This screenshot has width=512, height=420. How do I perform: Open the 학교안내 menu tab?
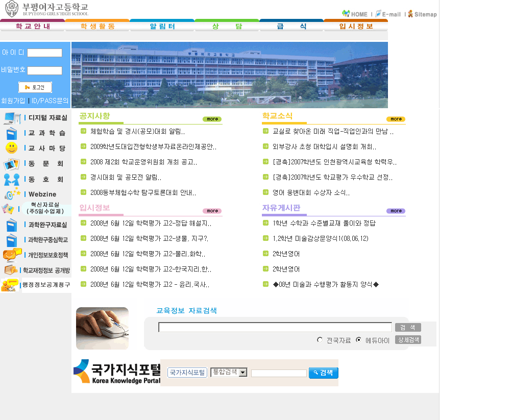(32, 26)
